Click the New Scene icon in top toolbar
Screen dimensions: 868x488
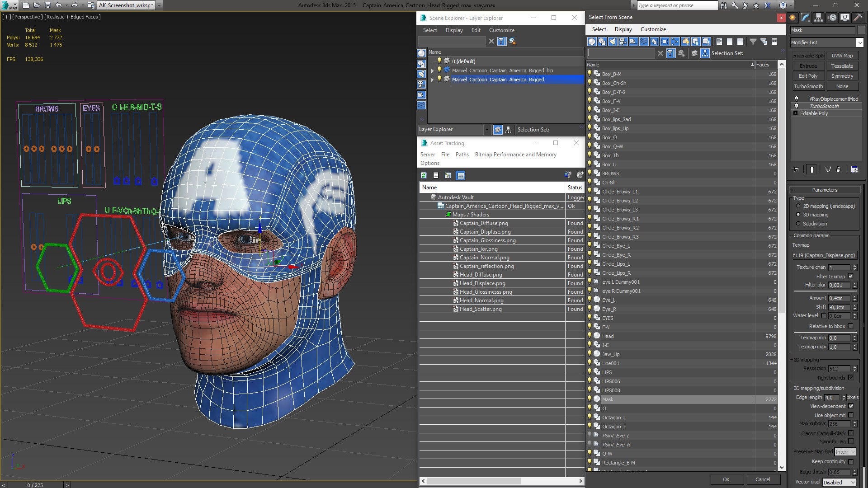pos(26,5)
